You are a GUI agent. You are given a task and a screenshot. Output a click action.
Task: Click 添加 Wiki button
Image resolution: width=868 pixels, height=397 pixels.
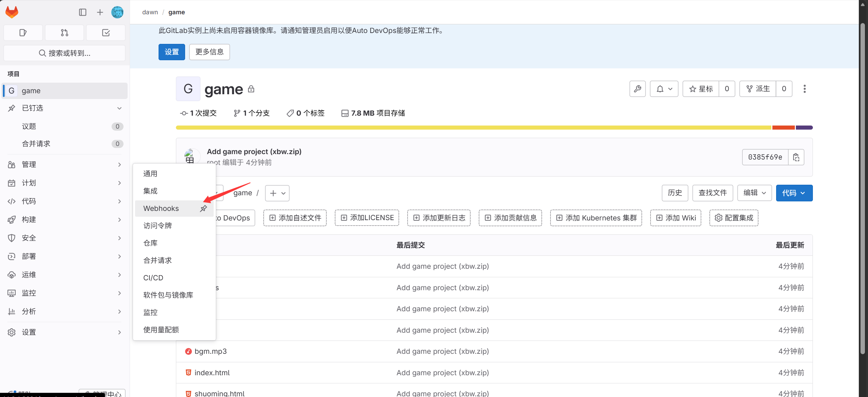click(x=675, y=218)
